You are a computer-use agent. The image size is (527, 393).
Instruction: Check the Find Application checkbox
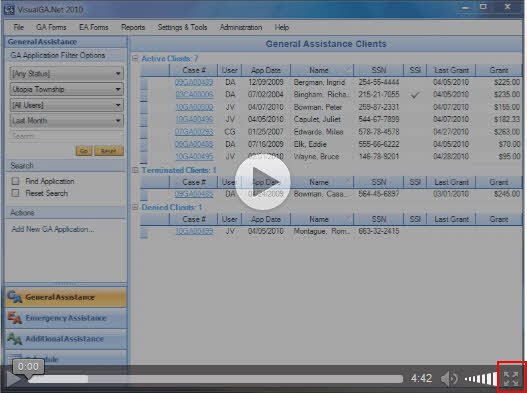pyautogui.click(x=15, y=181)
